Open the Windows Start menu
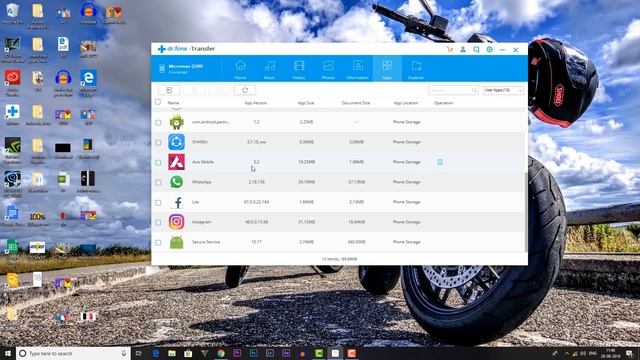 [8, 353]
